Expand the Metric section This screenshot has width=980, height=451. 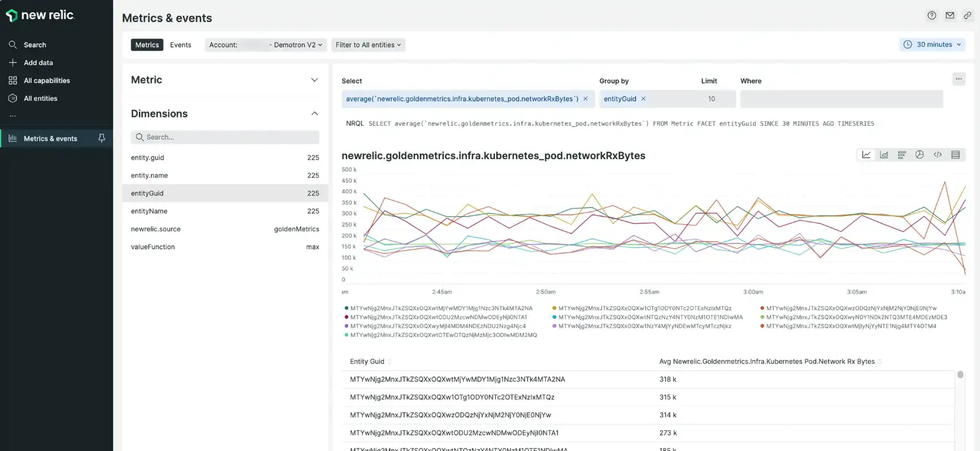[x=225, y=80]
